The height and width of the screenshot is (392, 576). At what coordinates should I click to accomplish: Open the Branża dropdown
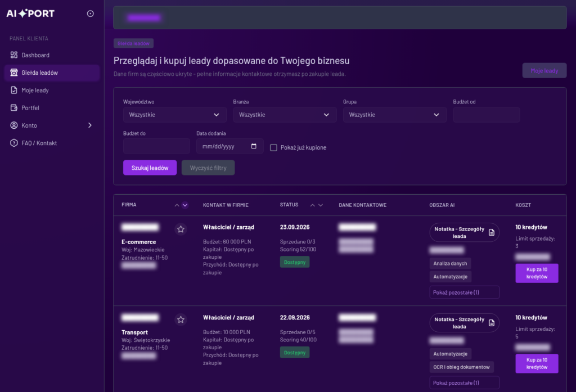(285, 115)
